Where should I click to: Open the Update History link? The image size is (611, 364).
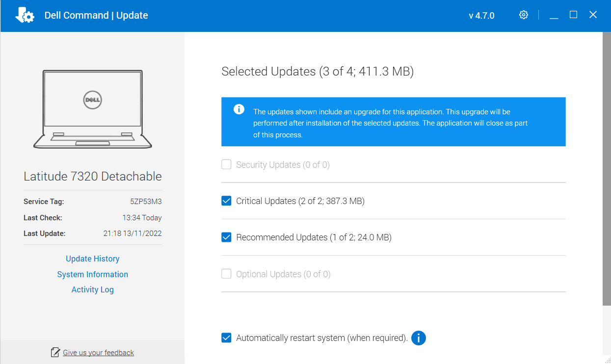pos(93,259)
